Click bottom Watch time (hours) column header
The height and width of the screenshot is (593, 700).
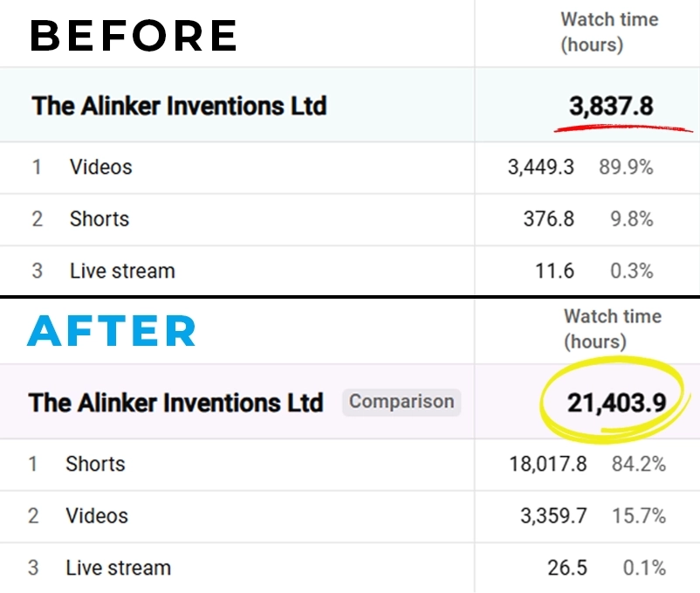pyautogui.click(x=613, y=329)
